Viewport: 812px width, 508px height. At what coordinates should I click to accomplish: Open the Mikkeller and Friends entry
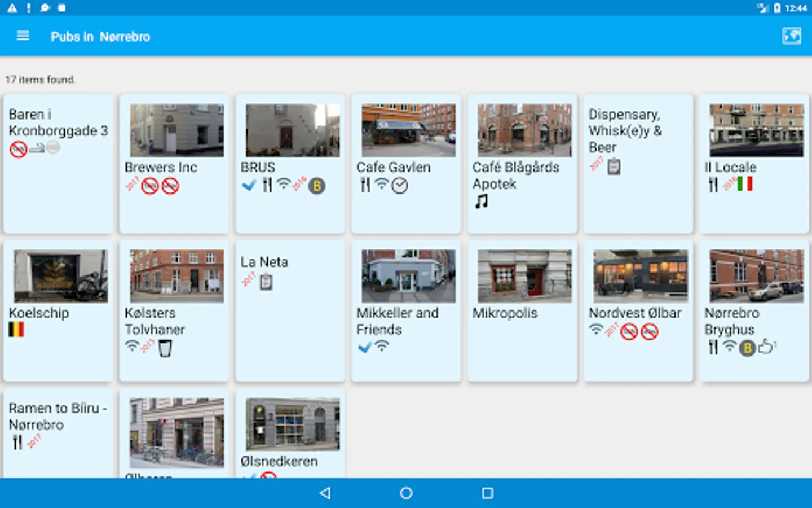coord(406,310)
